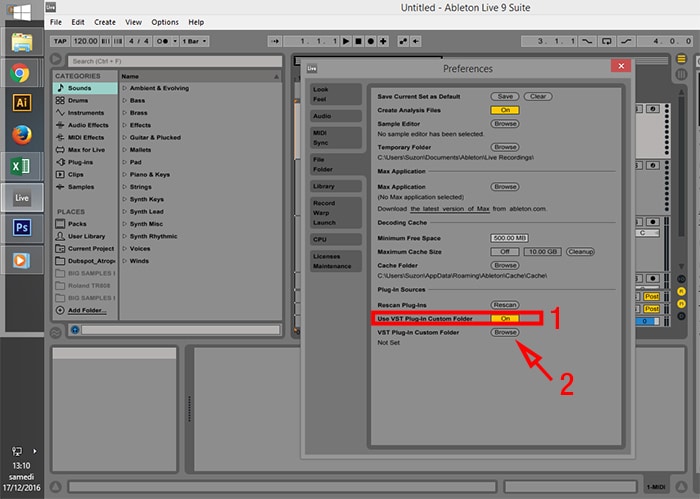The height and width of the screenshot is (499, 700).
Task: Click the MIDI overdub plus icon
Action: [383, 41]
